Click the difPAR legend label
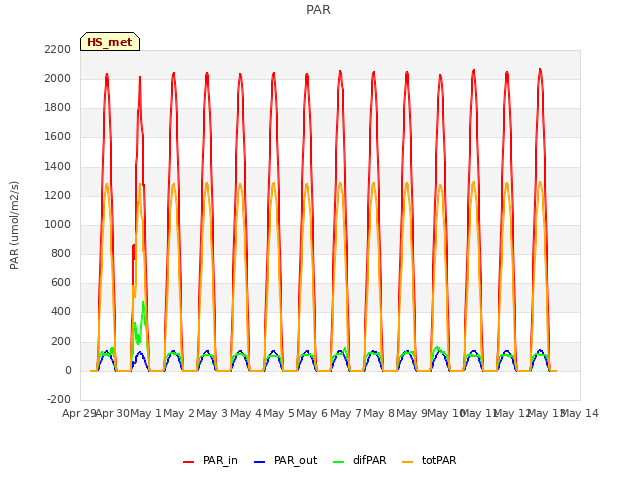 (369, 460)
